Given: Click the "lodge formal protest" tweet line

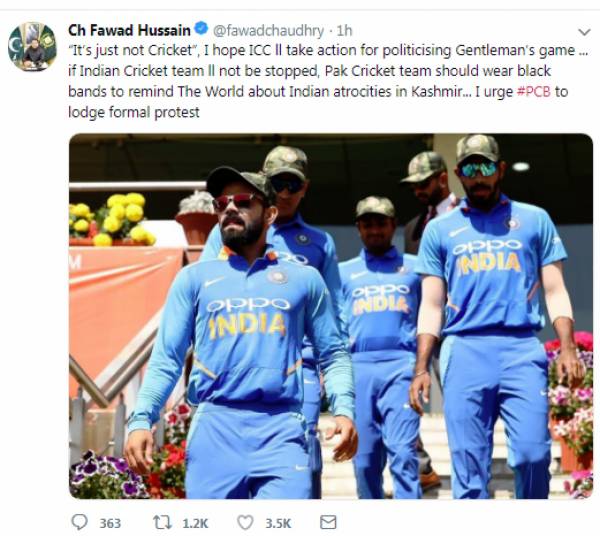Looking at the screenshot, I should [134, 112].
